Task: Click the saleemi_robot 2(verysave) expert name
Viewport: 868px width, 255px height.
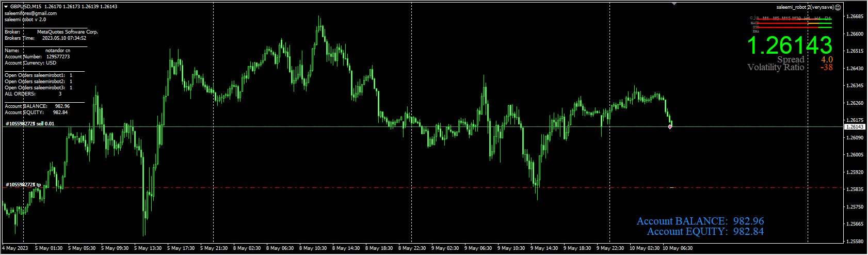Action: pyautogui.click(x=805, y=7)
